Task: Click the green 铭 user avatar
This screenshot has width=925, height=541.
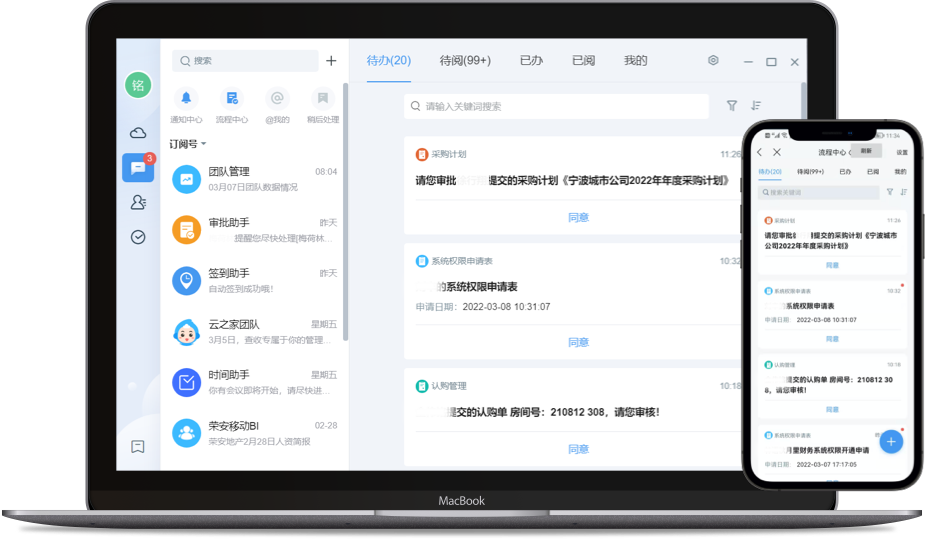Action: pyautogui.click(x=138, y=85)
